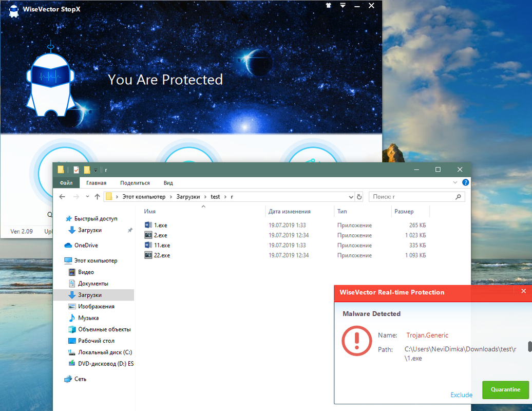532x411 pixels.
Task: Sort files by Дата изменения column
Action: [x=290, y=212]
